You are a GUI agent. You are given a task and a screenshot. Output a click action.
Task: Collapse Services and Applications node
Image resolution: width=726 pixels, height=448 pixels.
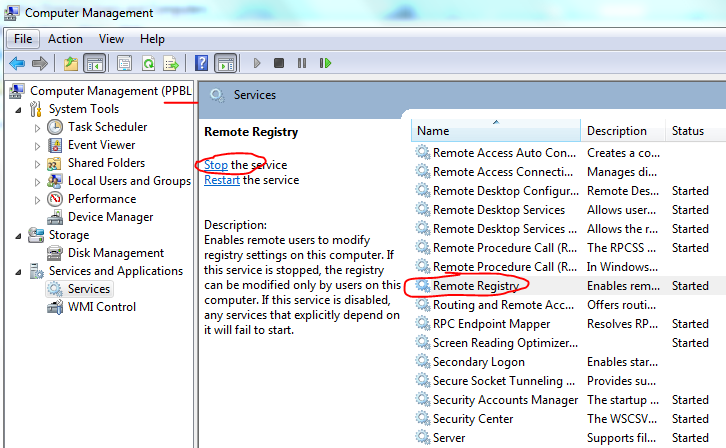pyautogui.click(x=18, y=272)
